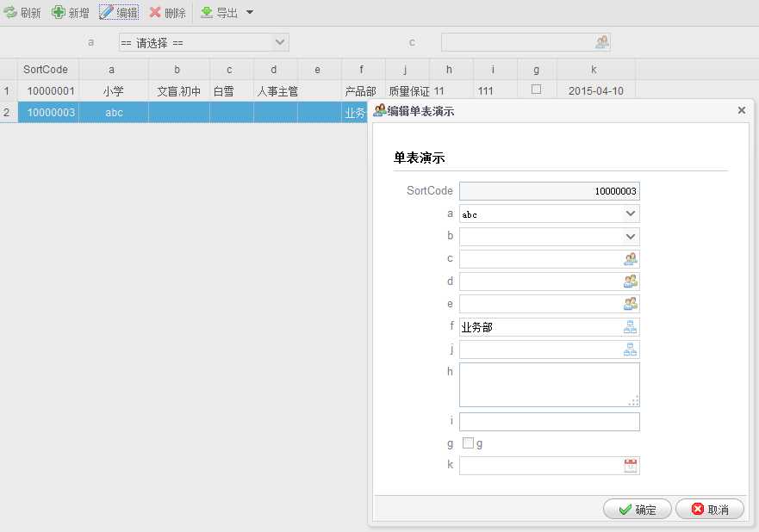The width and height of the screenshot is (759, 532).
Task: Click users picker icon in field e
Action: click(x=631, y=304)
